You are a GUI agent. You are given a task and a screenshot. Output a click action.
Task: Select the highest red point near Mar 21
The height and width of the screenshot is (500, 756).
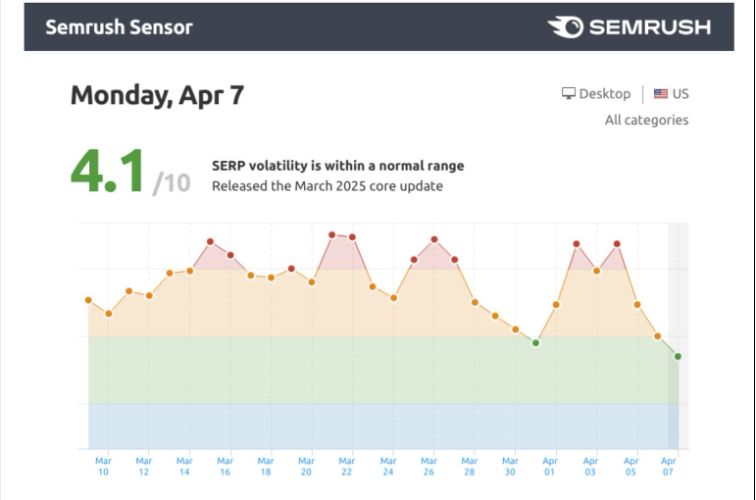click(x=332, y=235)
